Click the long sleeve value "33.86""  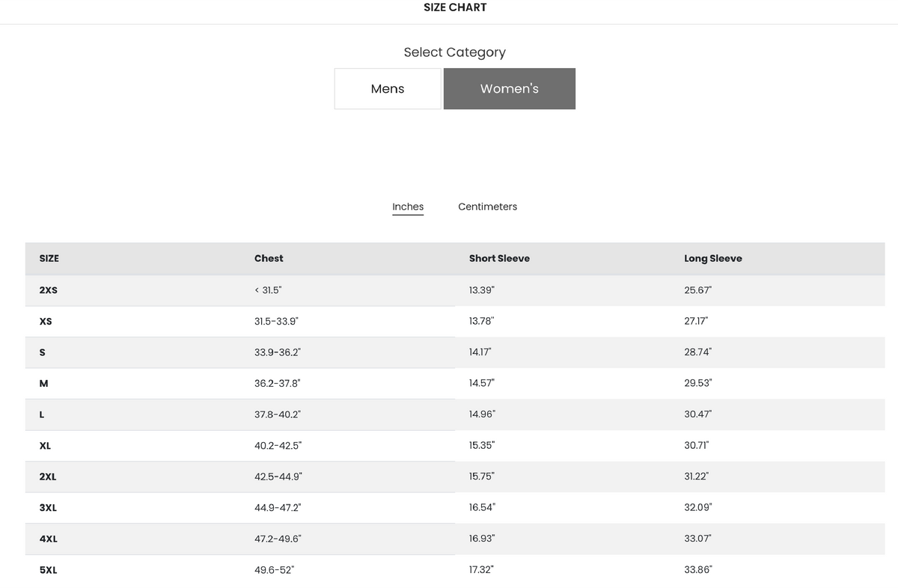coord(698,569)
